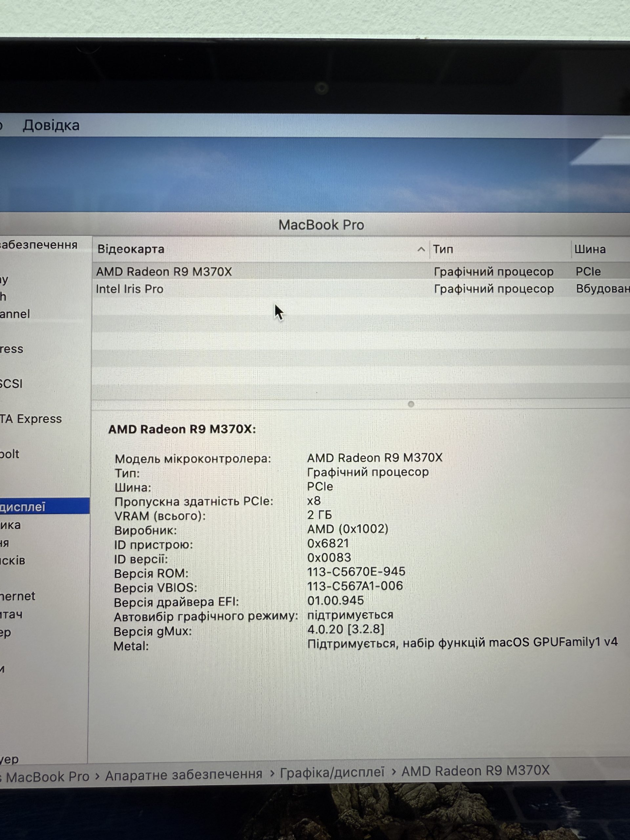Click the AMD Radeon R9 M370X: detail heading
Viewport: 630px width, 840px height.
tap(182, 429)
